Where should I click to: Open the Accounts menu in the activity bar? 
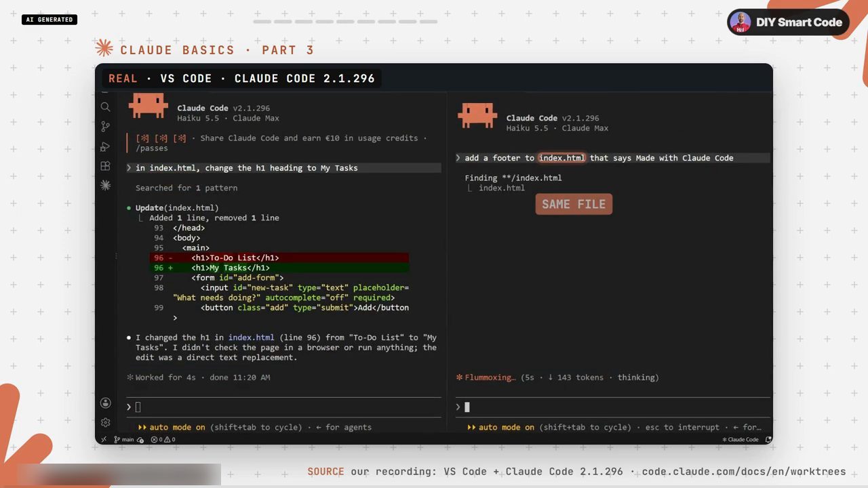pyautogui.click(x=105, y=403)
